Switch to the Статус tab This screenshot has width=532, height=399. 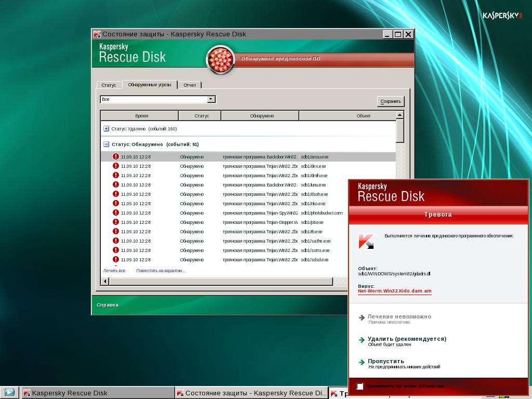[109, 85]
